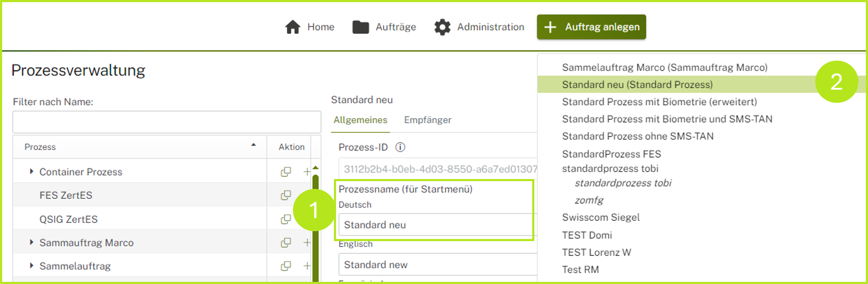The width and height of the screenshot is (868, 284).
Task: Switch to the Empfänger tab
Action: click(427, 120)
